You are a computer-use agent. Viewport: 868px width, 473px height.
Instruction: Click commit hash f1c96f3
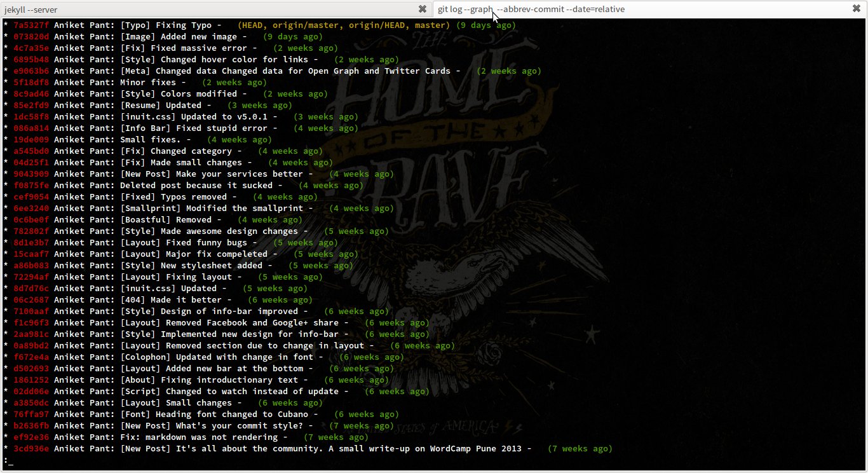31,323
